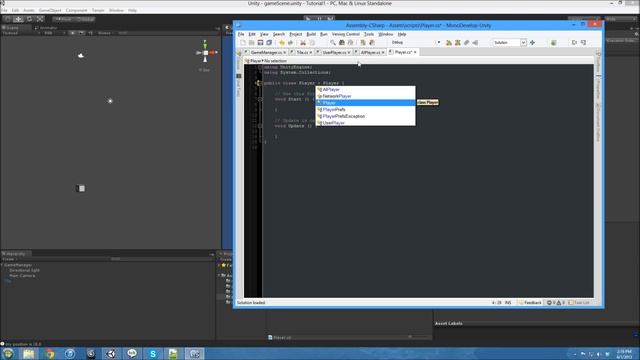The image size is (640, 360).
Task: Select Unity's Scale tool in the main toolbar
Action: 40,19
